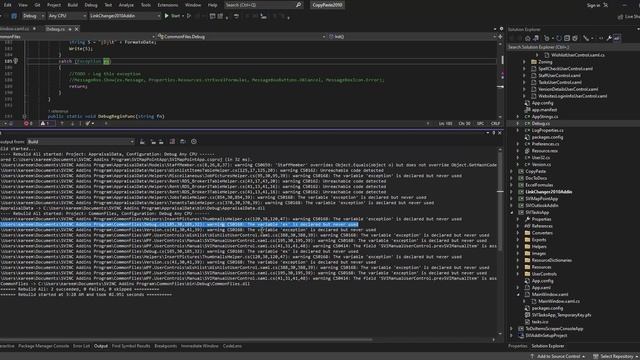Expand the Helpers folder under SVTasksApp
The height and width of the screenshot is (360, 640).
coord(518,247)
